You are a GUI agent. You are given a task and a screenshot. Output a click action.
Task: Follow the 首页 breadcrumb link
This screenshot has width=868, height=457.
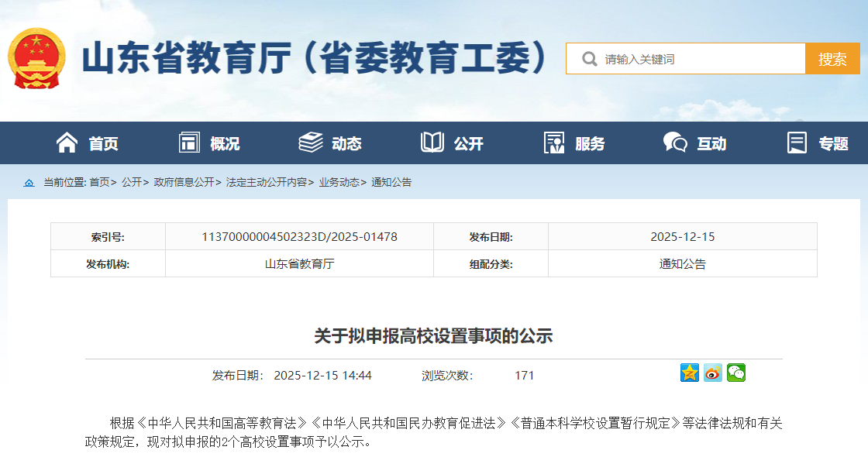[99, 183]
